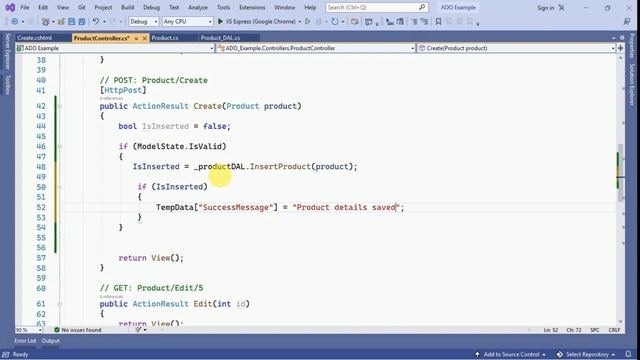
Task: Click the Visual Studio logo icon
Action: click(10, 7)
